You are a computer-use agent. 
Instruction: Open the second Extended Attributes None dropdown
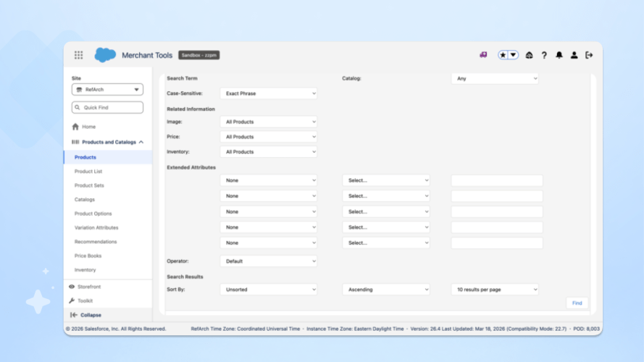point(269,195)
